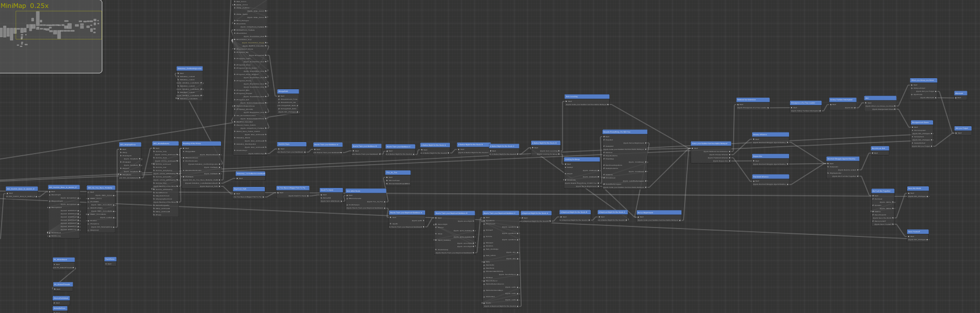980x313 pixels.
Task: Select 'A Deprived Night for the Souls A' node
Action: coord(536,213)
